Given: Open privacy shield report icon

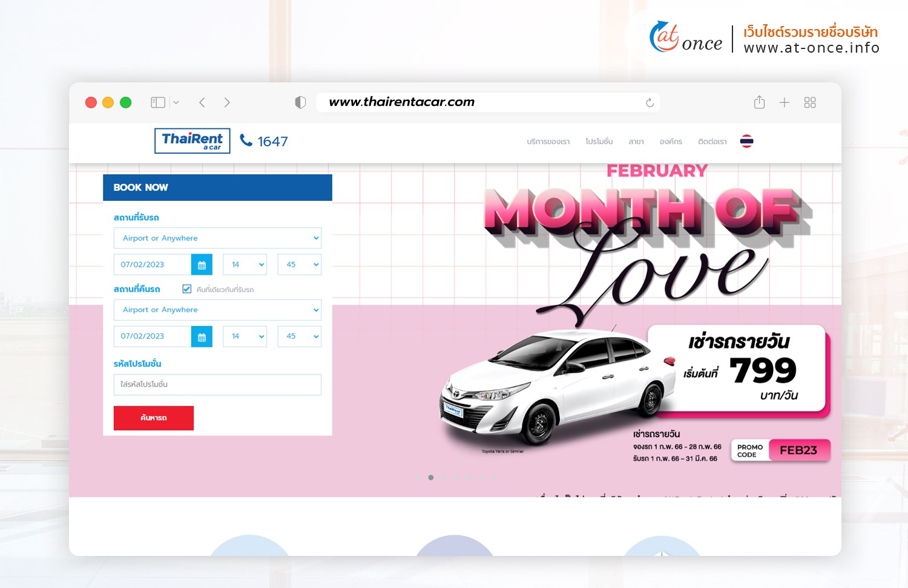Looking at the screenshot, I should pos(300,102).
